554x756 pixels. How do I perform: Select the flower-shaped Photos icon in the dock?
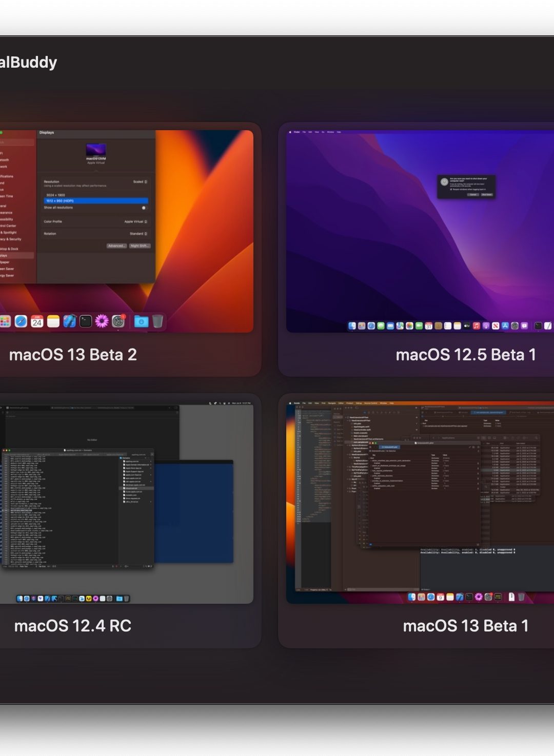tap(101, 321)
